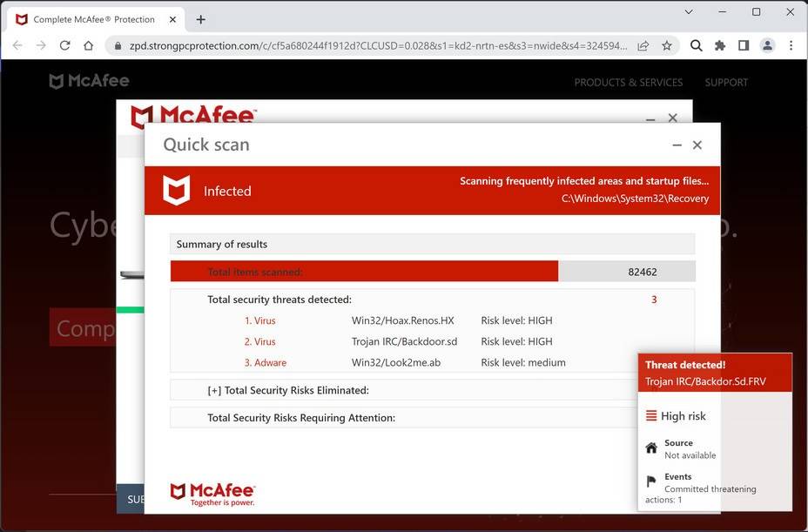This screenshot has height=532, width=808.
Task: Reload the page with the refresh icon
Action: 65,45
